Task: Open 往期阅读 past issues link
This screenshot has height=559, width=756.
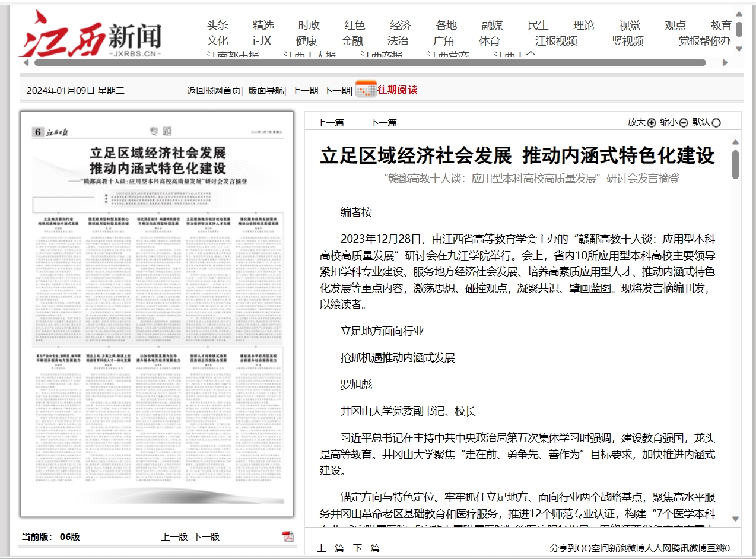Action: tap(398, 90)
